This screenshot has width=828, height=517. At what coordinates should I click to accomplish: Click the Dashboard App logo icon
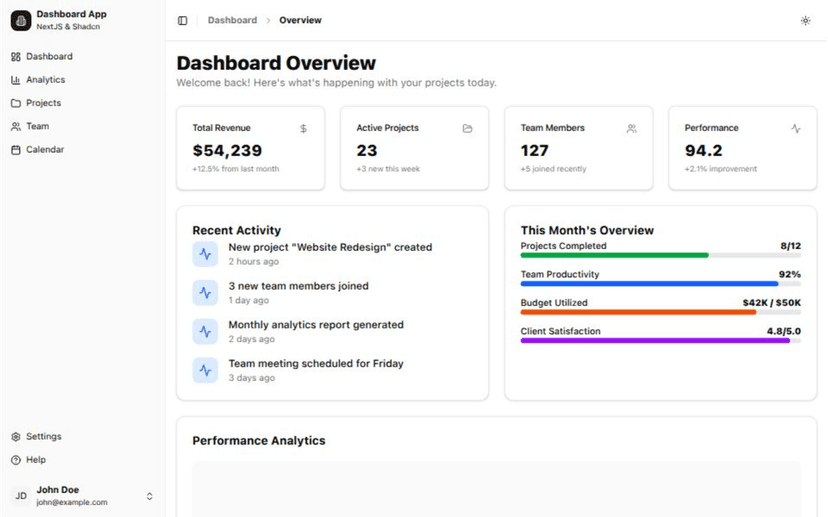(21, 20)
